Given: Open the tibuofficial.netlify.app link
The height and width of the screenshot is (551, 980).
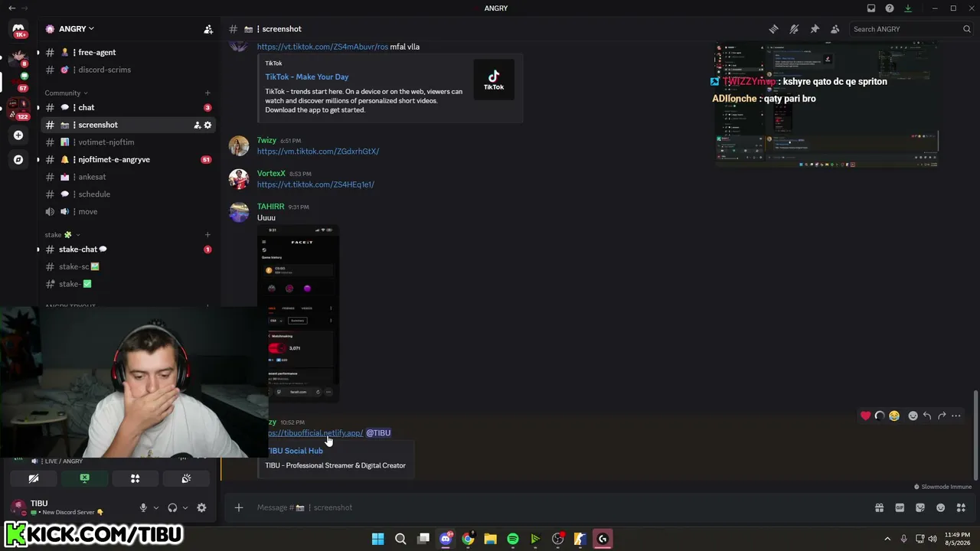Looking at the screenshot, I should (315, 433).
